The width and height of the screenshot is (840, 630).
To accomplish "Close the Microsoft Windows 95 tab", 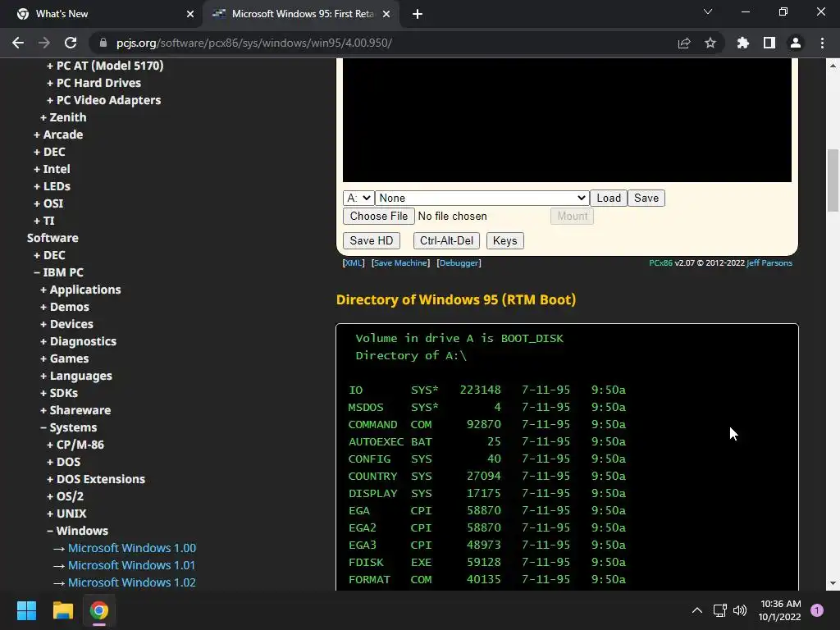I will [x=386, y=14].
